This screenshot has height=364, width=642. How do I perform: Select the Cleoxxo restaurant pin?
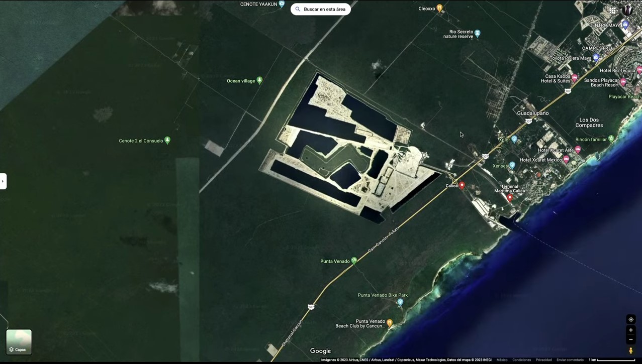coord(439,8)
